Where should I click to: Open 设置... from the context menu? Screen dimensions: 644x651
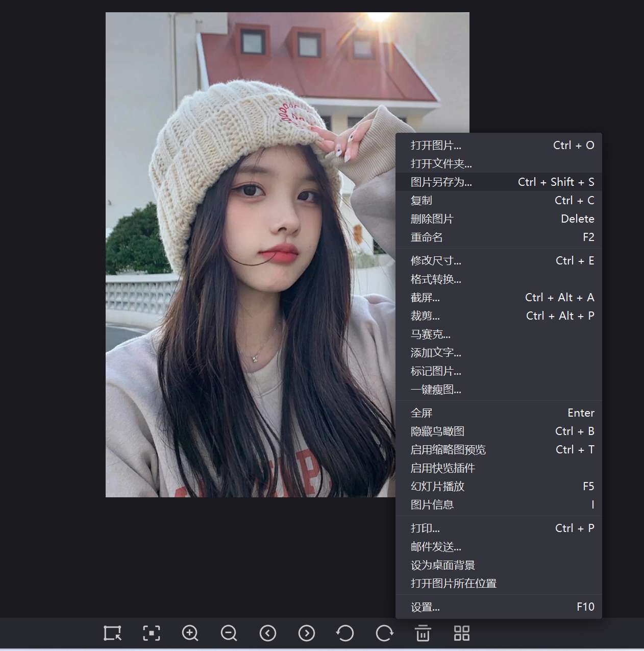(499, 607)
